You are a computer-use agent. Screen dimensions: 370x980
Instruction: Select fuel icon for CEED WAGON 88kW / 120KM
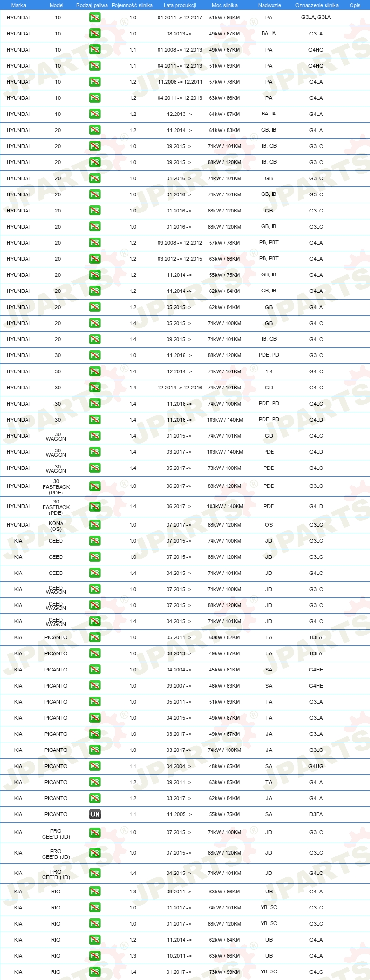tap(95, 605)
